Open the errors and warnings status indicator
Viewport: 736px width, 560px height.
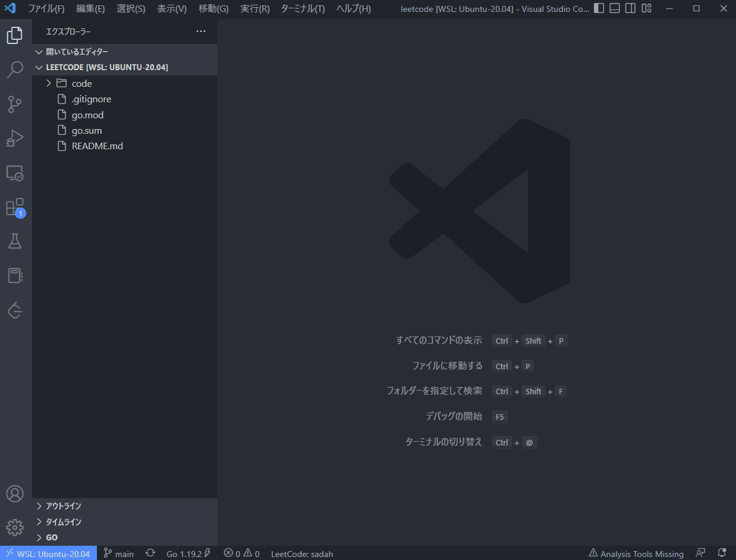coord(241,553)
